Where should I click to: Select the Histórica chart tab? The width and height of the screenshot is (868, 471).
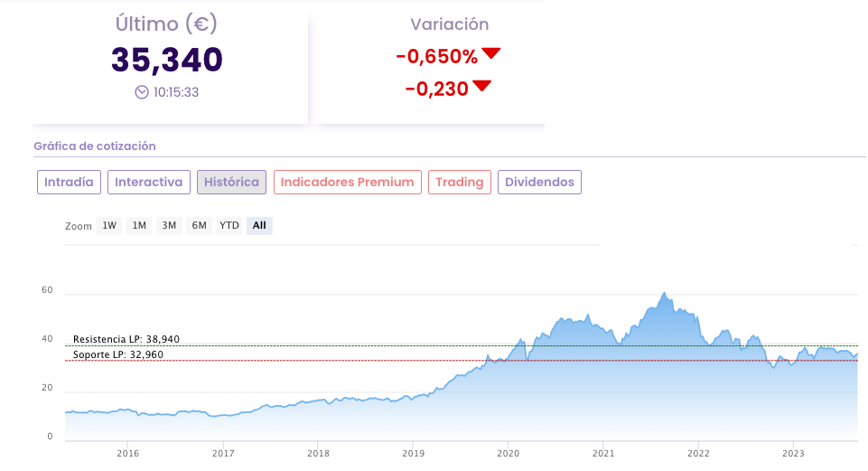(x=231, y=182)
